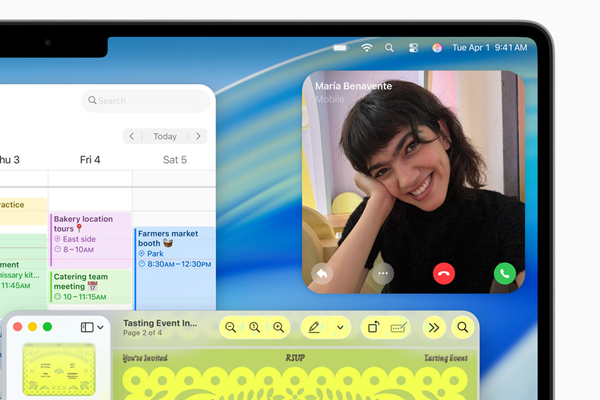Screen dimensions: 600x400
Task: Select the Fri 4 column header
Action: (x=90, y=160)
